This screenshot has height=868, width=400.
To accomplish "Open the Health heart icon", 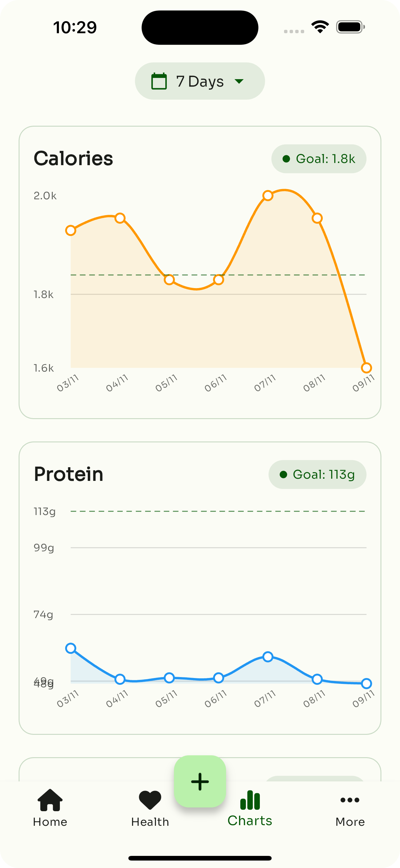I will pyautogui.click(x=150, y=800).
